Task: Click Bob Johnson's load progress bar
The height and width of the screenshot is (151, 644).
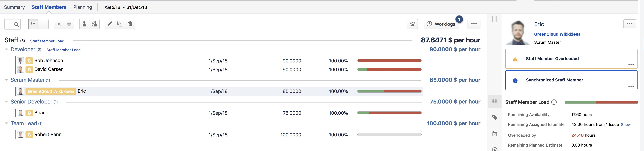Action: pos(389,61)
